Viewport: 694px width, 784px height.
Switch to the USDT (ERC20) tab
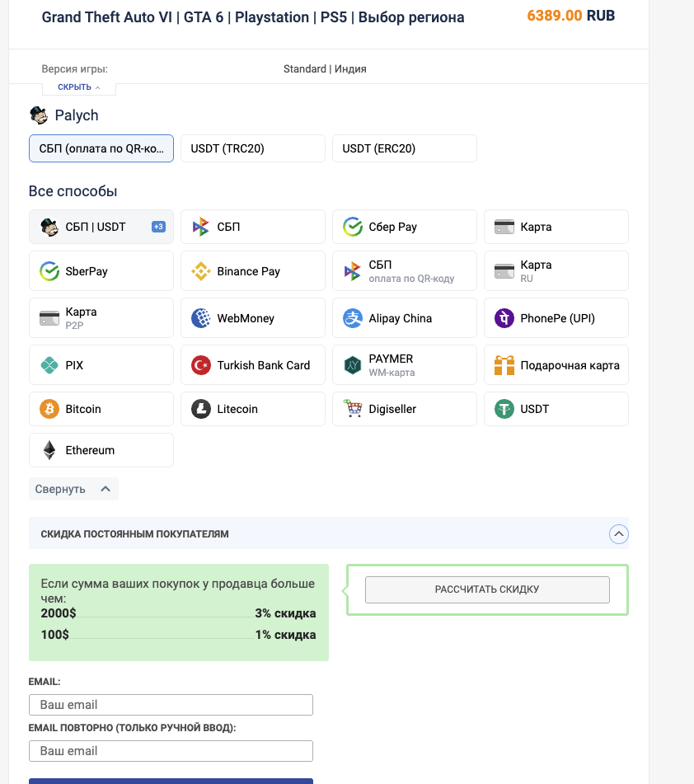click(405, 148)
